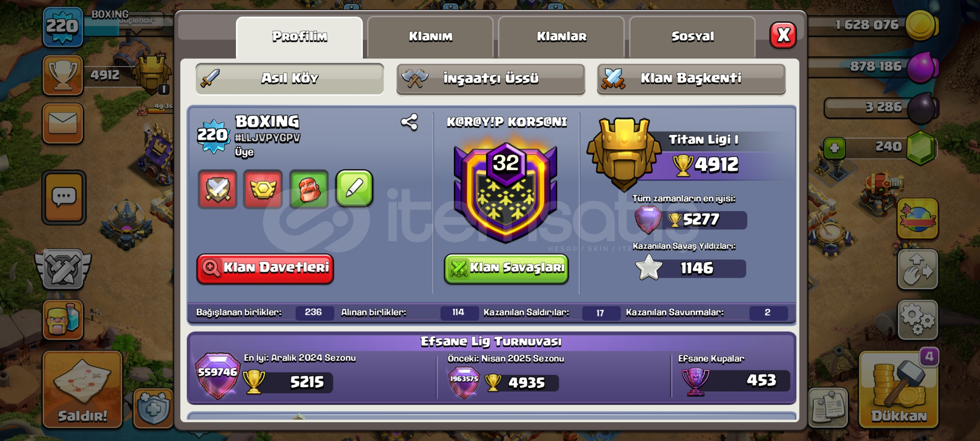The height and width of the screenshot is (441, 980).
Task: Select the crossed swords badge icon
Action: tap(218, 189)
